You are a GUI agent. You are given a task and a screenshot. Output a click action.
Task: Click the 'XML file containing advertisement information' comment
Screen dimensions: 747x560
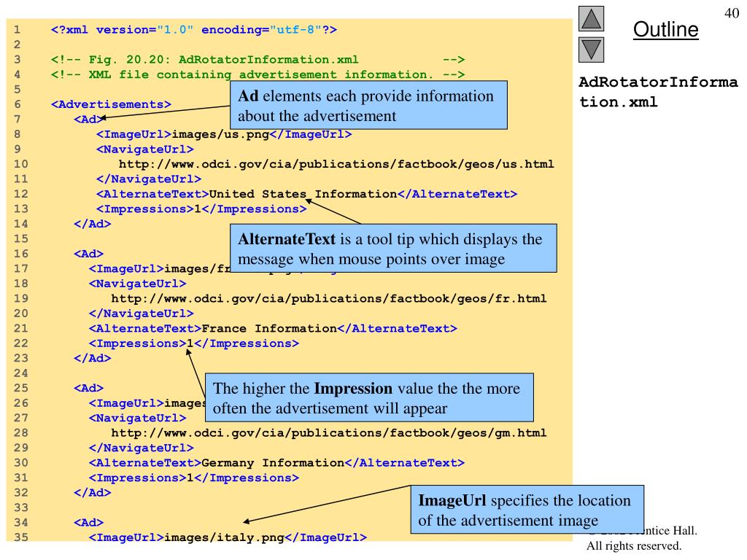[x=258, y=75]
